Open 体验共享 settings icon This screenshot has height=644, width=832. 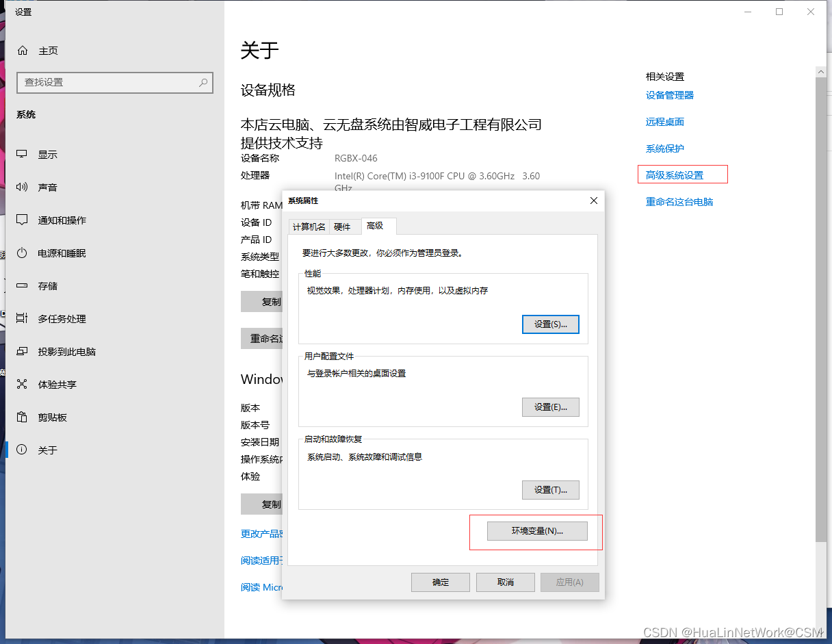coord(21,384)
